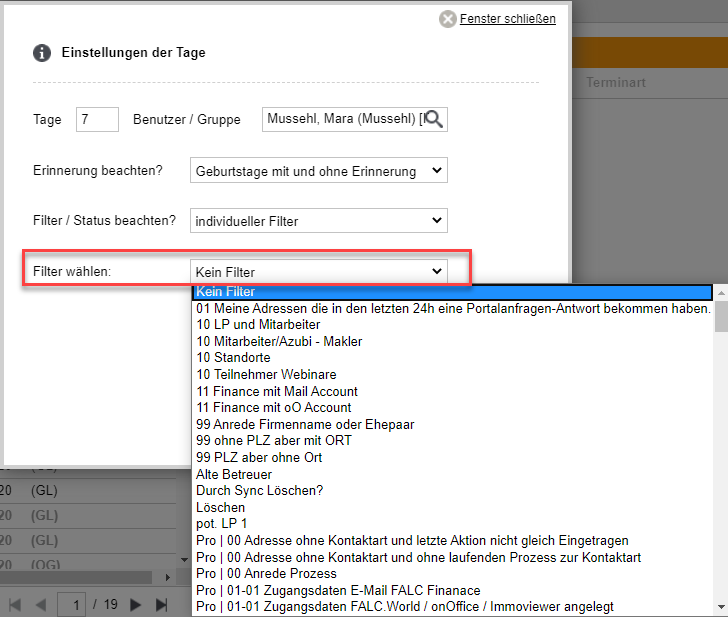The height and width of the screenshot is (617, 728).
Task: Click the info icon beside Einstellungen der Tage
Action: coord(42,53)
